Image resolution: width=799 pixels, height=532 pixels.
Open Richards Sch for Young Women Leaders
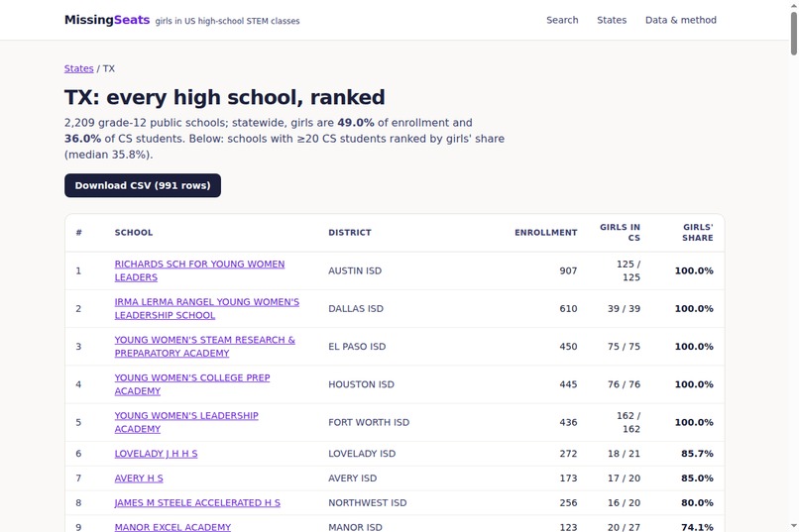coord(200,270)
